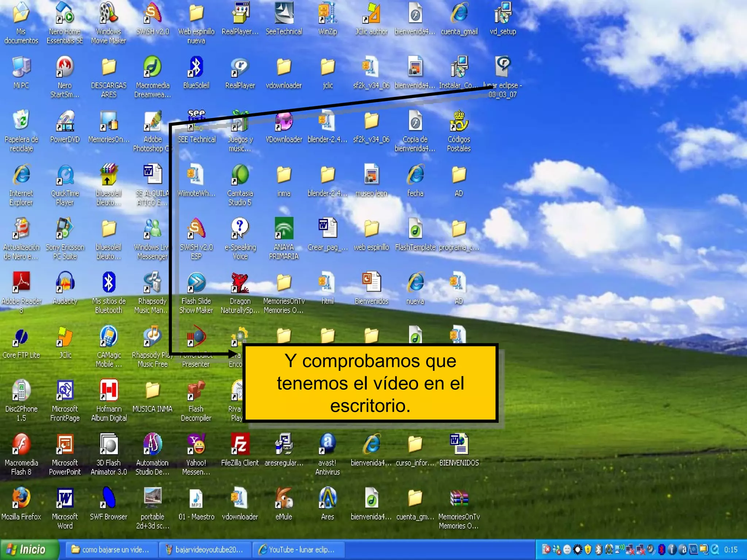747x560 pixels.
Task: Open the Mozilla Firefox desktop icon
Action: 21,498
